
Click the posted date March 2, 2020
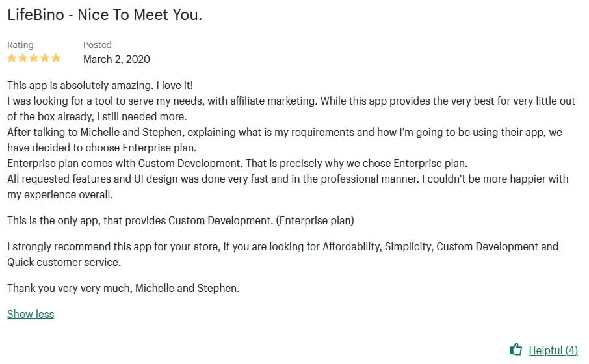(116, 59)
